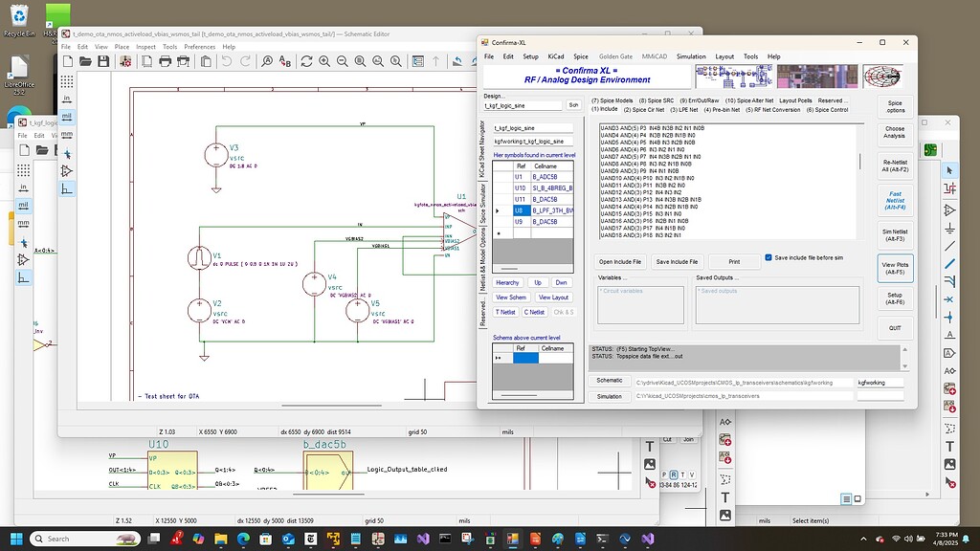Click New schematic icon in Schematic Editor toolbar
Image resolution: width=980 pixels, height=551 pixels.
coord(68,61)
